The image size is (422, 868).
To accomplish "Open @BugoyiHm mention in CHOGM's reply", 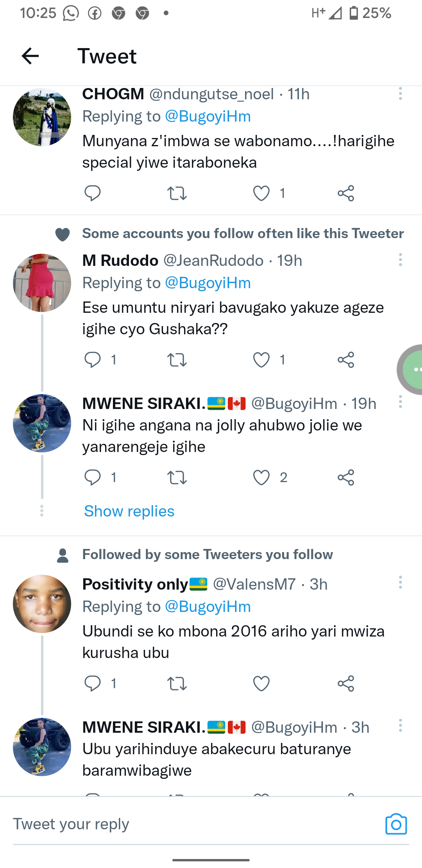I will [x=208, y=117].
